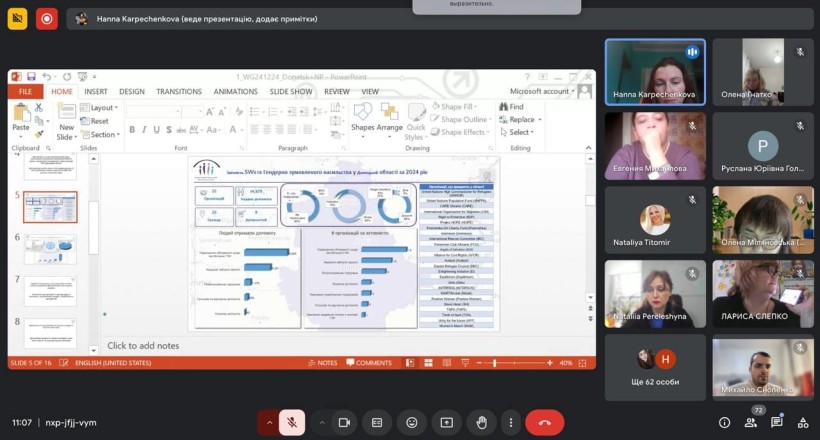The width and height of the screenshot is (820, 440).
Task: Open the Microsoft account menu
Action: 542,92
